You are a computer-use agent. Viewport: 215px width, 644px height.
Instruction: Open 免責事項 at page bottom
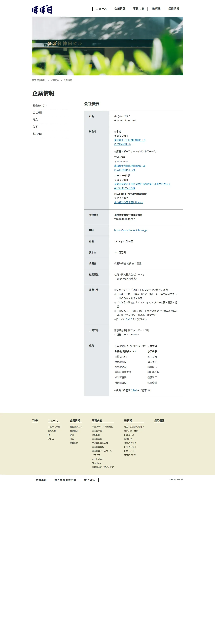coord(41,480)
